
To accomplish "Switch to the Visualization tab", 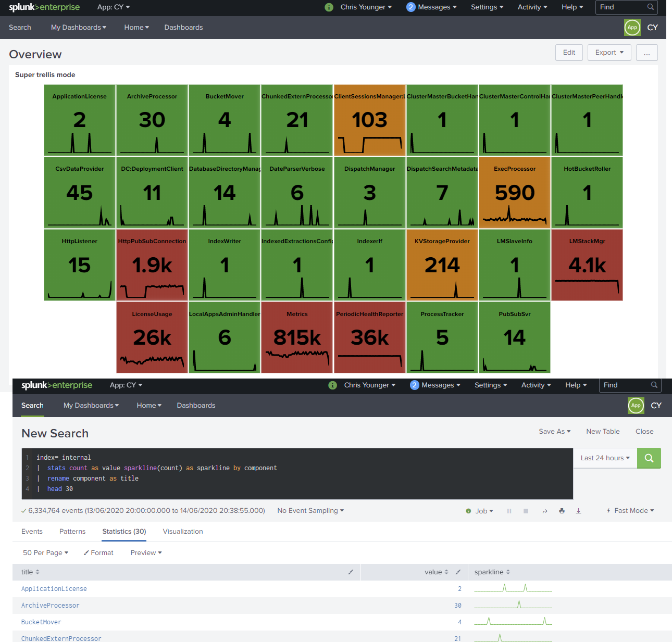I will point(183,532).
